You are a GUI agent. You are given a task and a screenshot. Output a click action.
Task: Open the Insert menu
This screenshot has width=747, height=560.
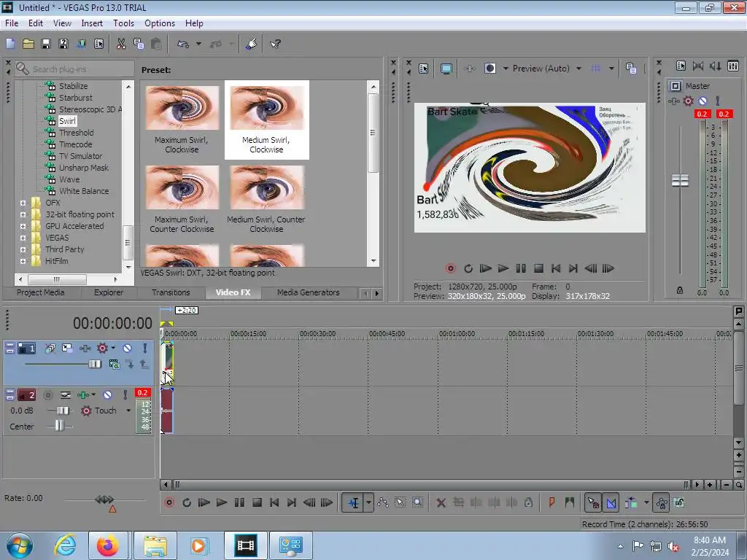point(91,23)
